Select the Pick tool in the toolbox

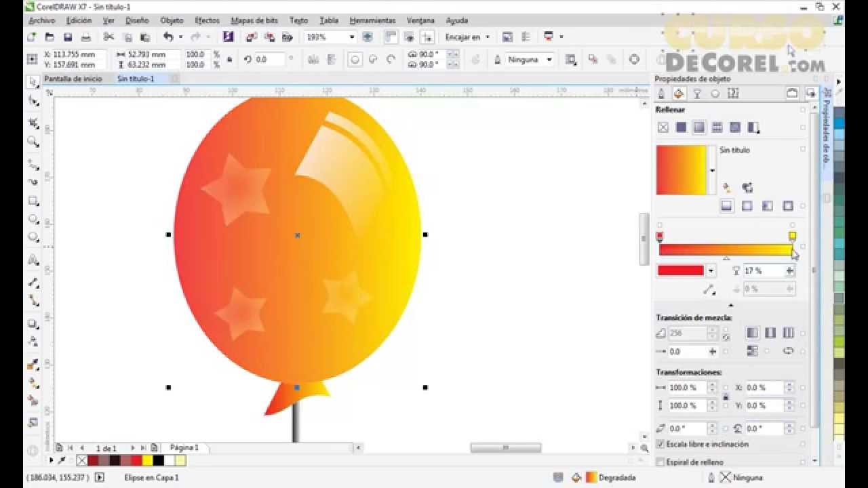[x=33, y=82]
